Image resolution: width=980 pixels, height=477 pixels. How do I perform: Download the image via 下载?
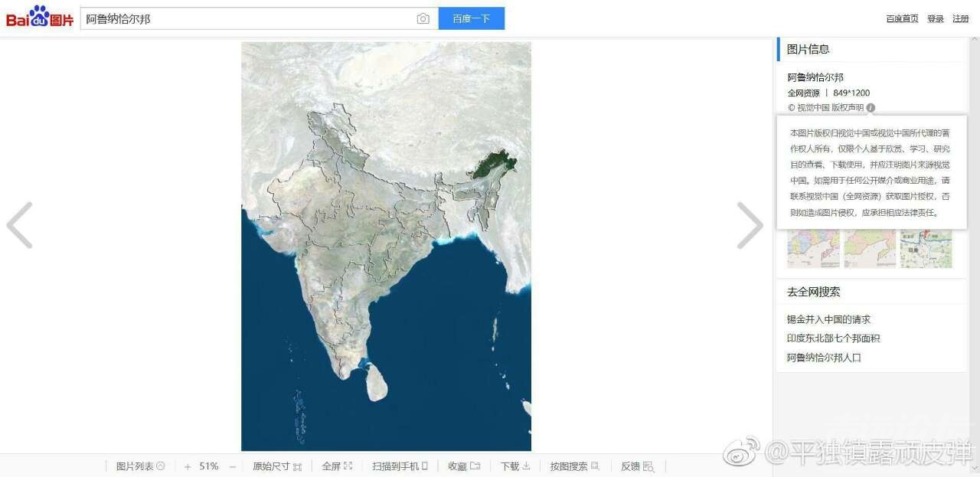(515, 466)
